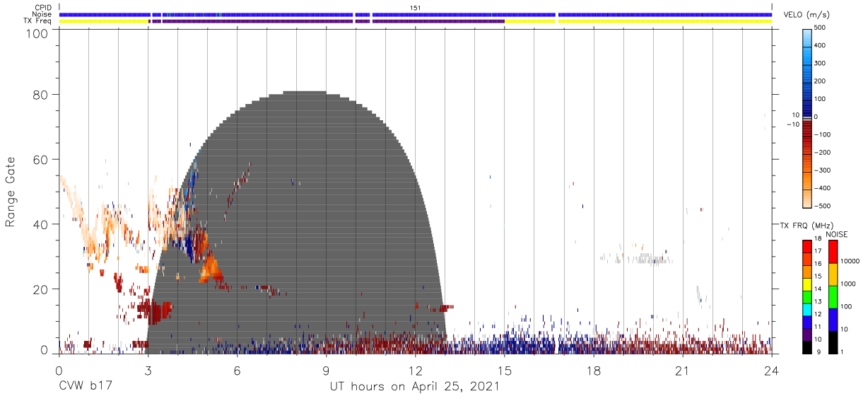This screenshot has width=868, height=401.
Task: Click the 12 tick label on the UT hours axis
Action: pos(415,371)
